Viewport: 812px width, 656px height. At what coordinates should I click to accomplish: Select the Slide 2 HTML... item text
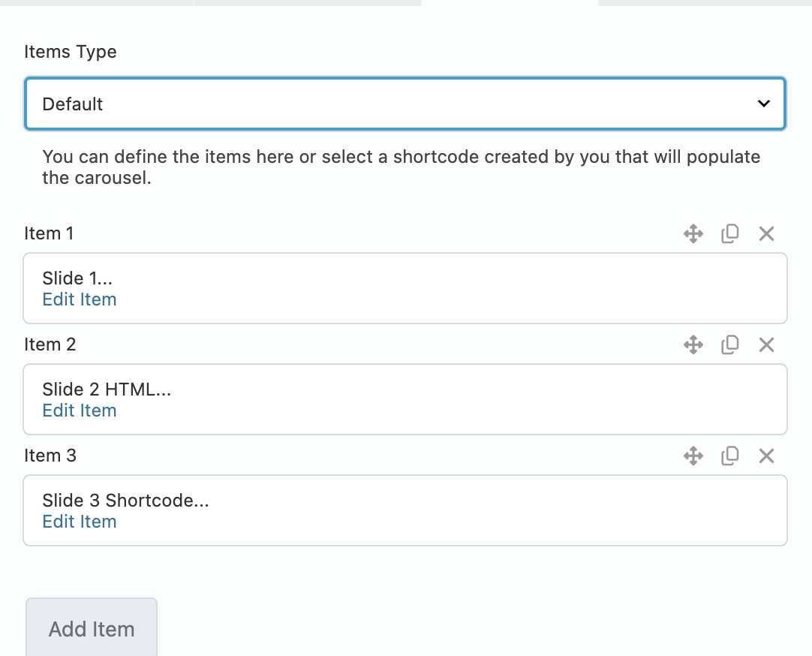pos(107,390)
